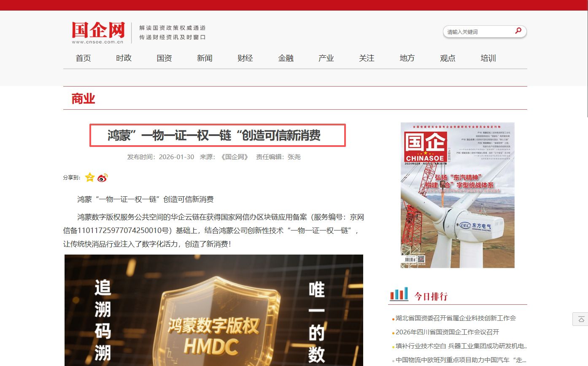The height and width of the screenshot is (366, 588).
Task: Open the 财经 menu item
Action: [x=245, y=58]
